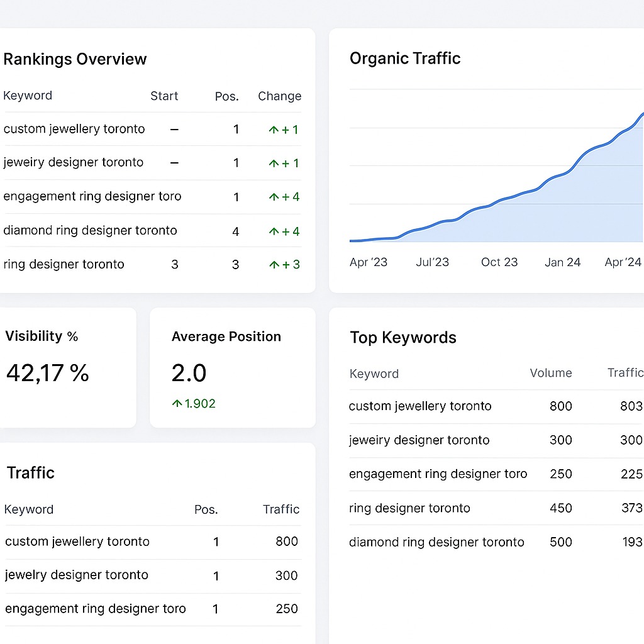
Task: Open jewelry designer toronto in the Traffic table
Action: (77, 575)
